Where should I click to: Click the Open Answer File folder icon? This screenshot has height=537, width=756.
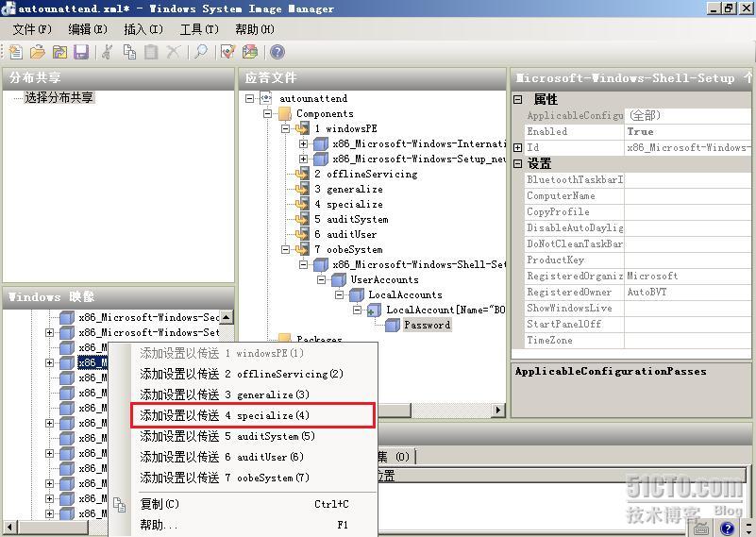[38, 52]
